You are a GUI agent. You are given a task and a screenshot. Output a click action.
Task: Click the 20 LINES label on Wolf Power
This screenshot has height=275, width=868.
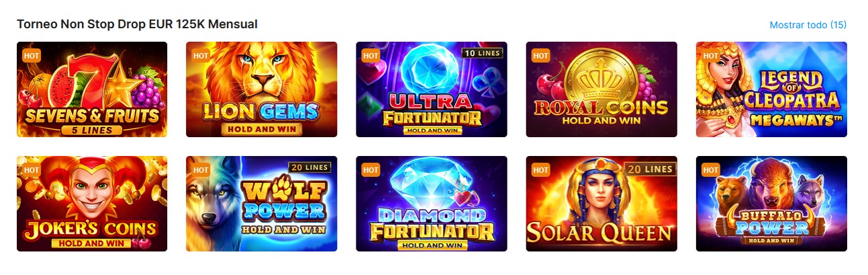pos(311,167)
